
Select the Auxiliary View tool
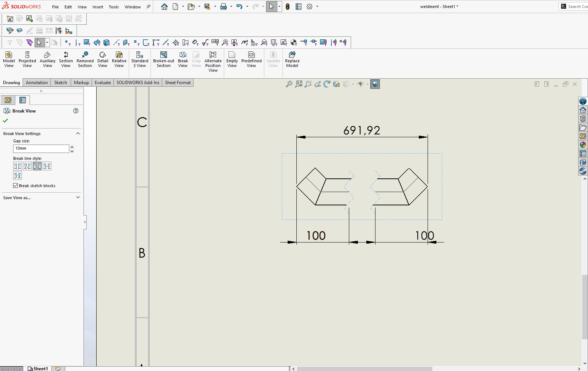(47, 59)
